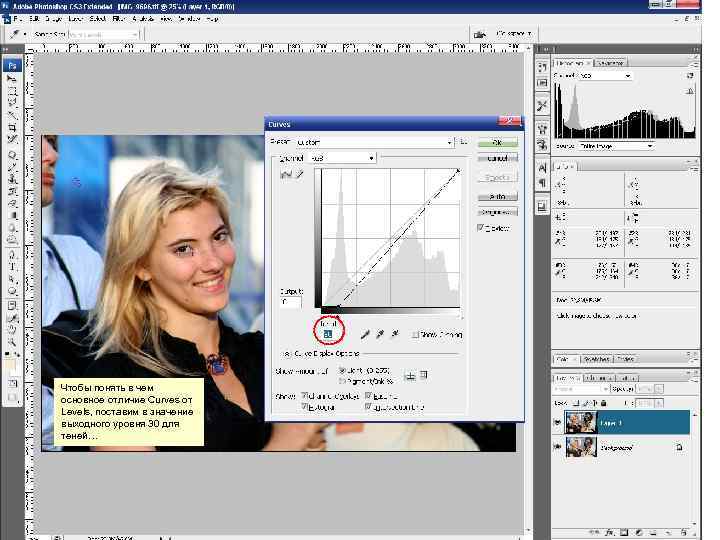Select the Zoom tool

coord(11,342)
